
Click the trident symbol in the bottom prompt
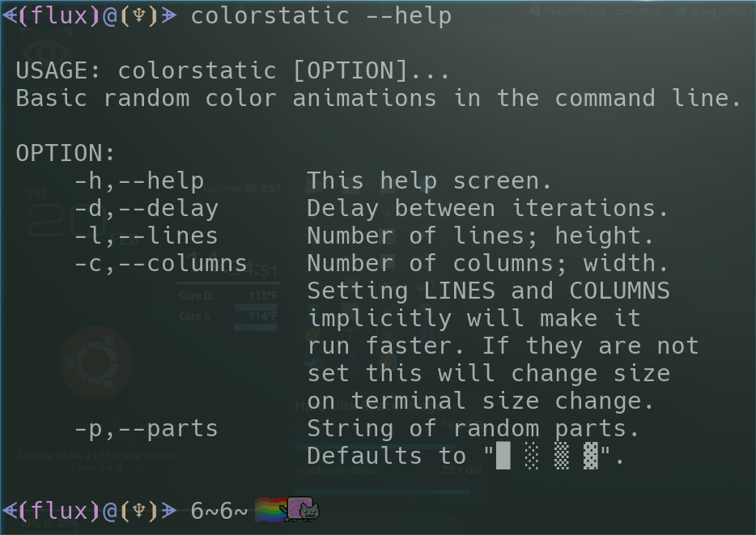click(139, 511)
